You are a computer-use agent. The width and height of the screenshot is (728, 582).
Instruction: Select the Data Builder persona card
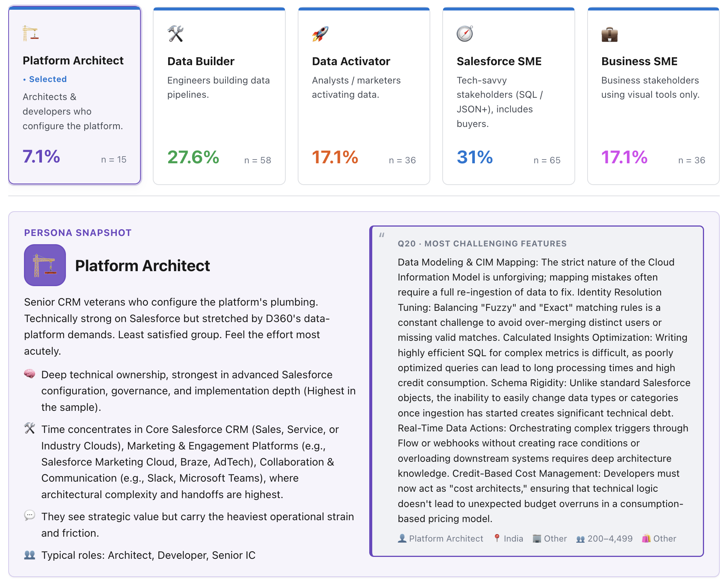click(219, 96)
